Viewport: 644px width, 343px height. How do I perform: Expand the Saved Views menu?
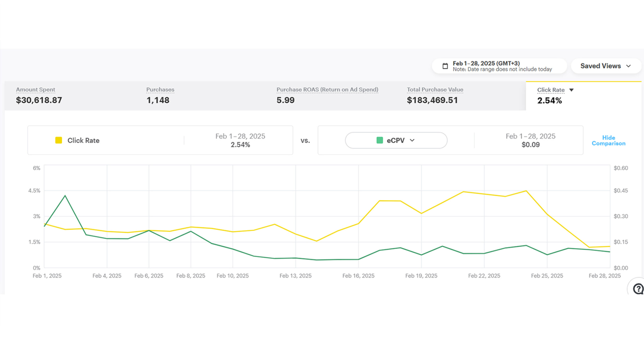tap(606, 66)
